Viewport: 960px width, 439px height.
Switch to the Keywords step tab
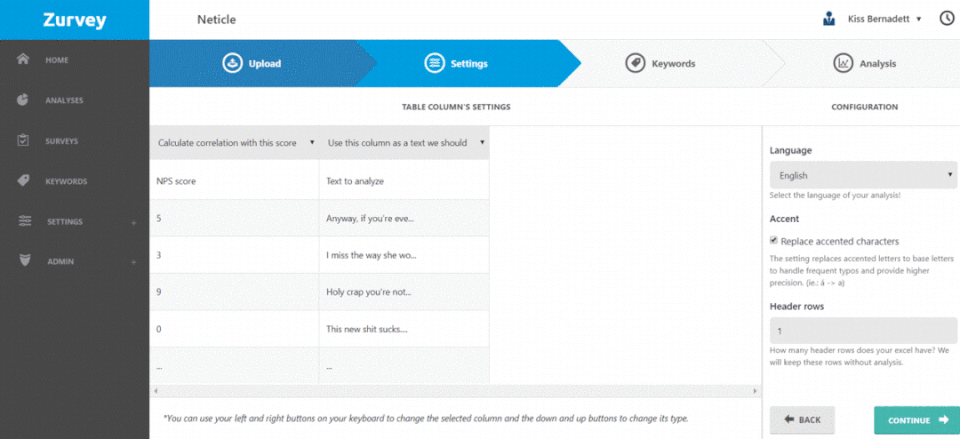660,64
